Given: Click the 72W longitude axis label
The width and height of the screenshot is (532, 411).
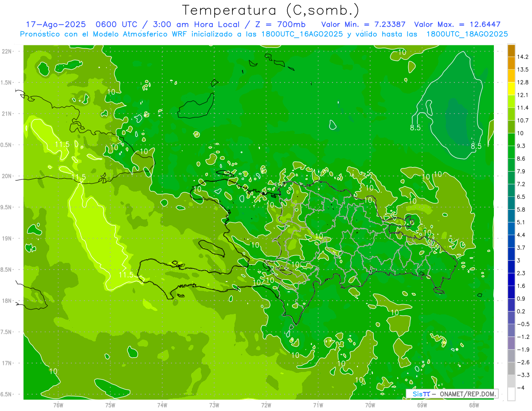Looking at the screenshot, I should [x=266, y=405].
